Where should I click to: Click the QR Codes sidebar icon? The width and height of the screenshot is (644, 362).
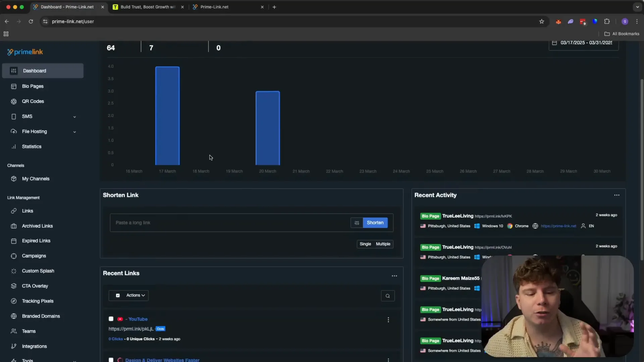14,102
